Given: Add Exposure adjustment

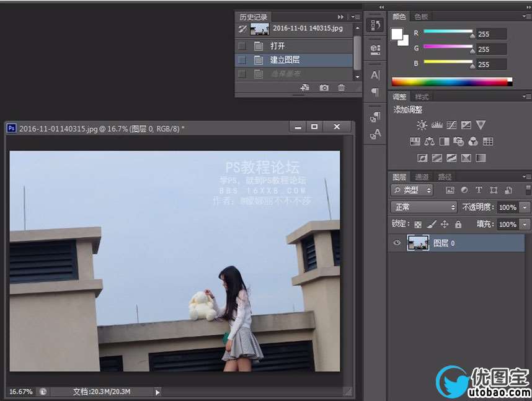Looking at the screenshot, I should coord(466,125).
